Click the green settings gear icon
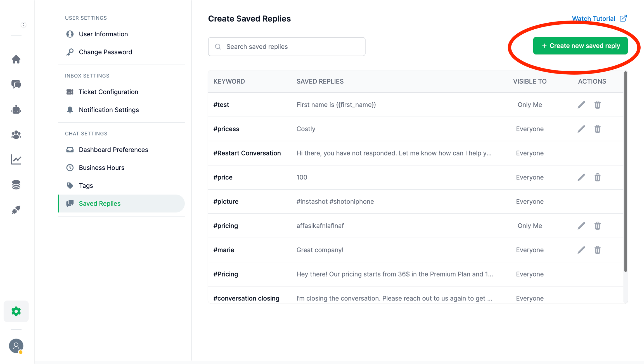This screenshot has width=644, height=364. click(16, 311)
